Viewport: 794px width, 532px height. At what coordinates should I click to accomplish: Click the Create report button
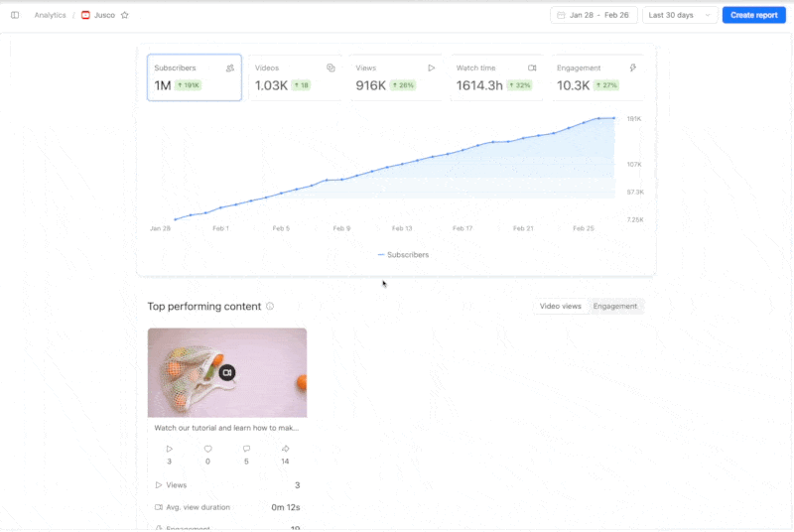point(753,15)
